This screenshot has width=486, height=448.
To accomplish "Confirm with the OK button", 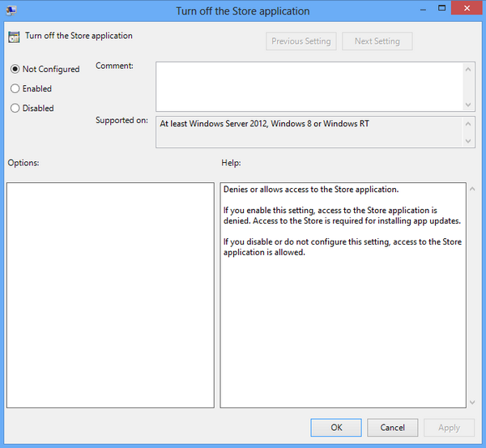I will coord(336,428).
